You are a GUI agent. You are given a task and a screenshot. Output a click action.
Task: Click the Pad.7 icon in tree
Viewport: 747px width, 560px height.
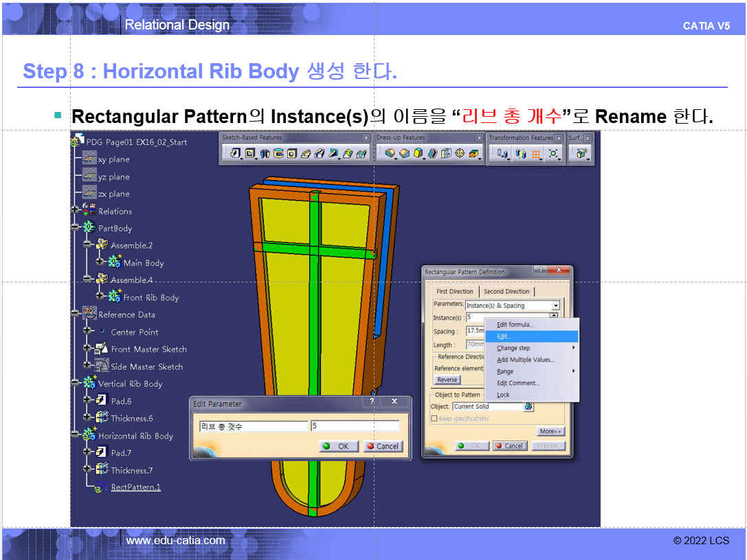coord(102,453)
